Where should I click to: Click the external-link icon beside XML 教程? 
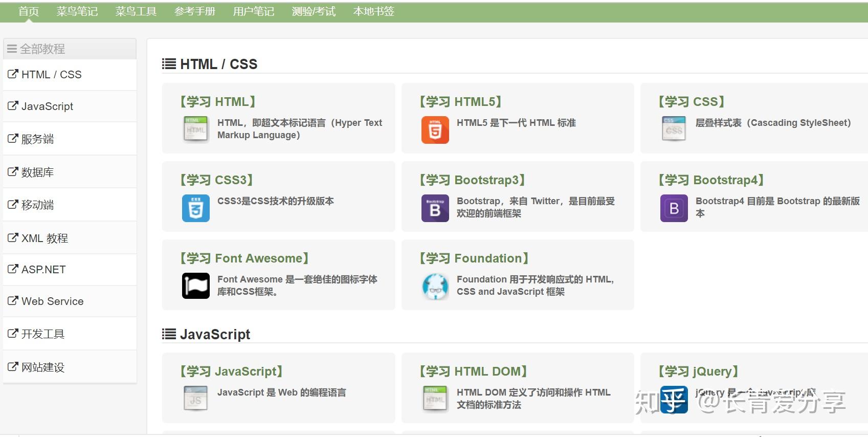point(13,237)
